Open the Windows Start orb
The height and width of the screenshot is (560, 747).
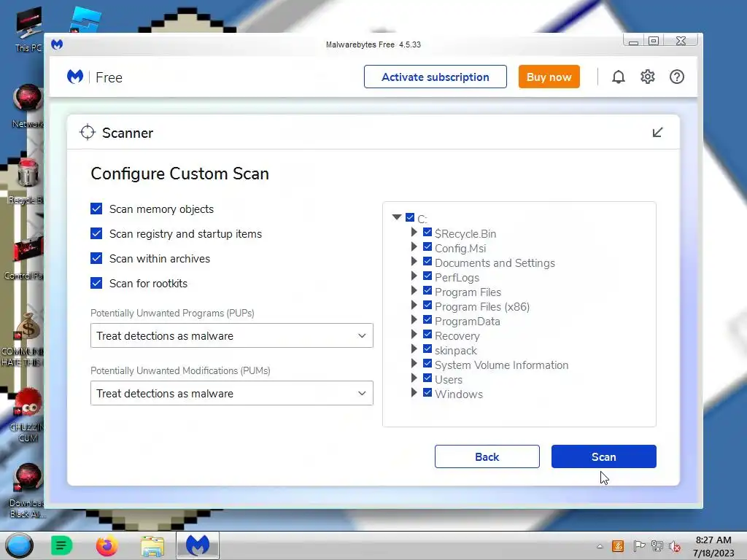(19, 545)
